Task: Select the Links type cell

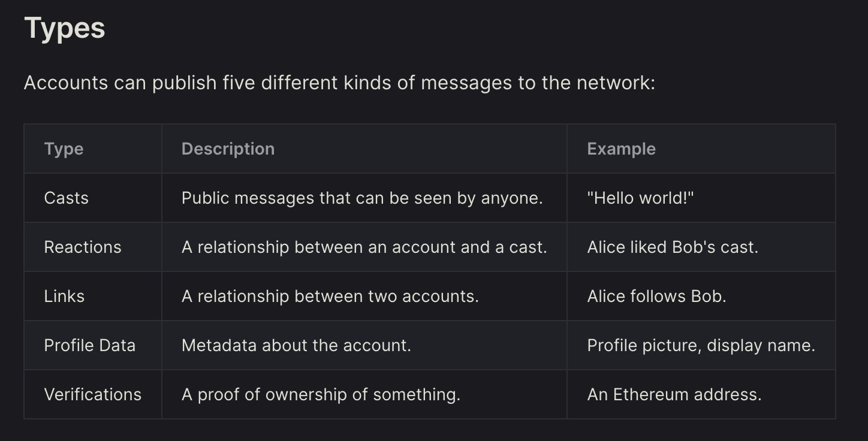Action: (64, 296)
